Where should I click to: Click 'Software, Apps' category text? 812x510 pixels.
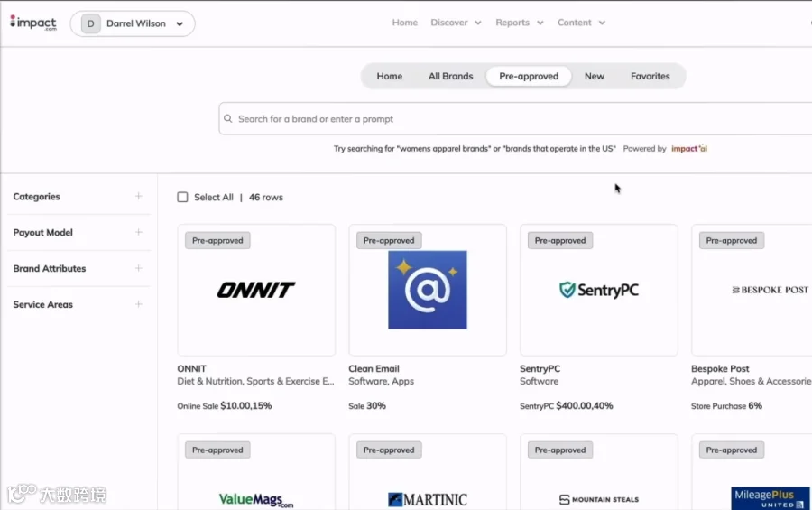click(x=381, y=382)
